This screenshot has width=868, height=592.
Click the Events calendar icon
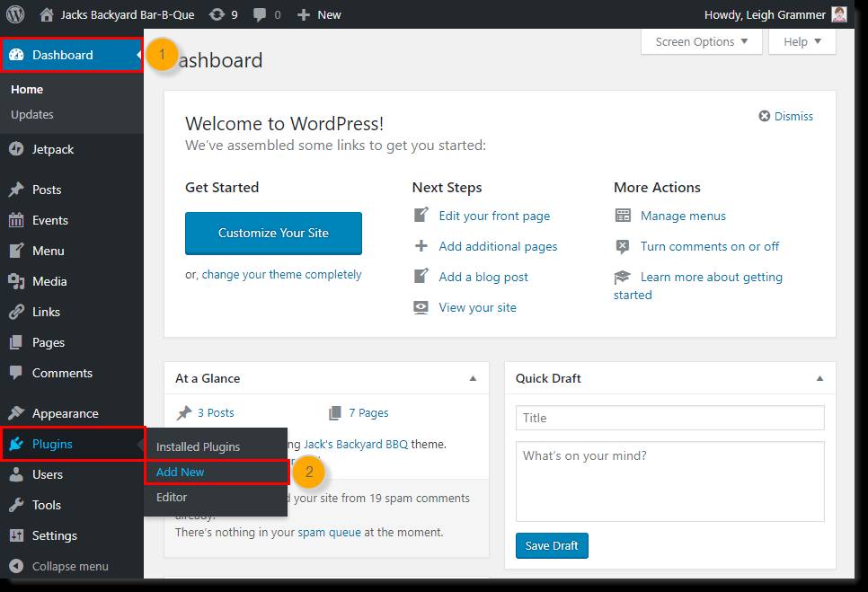pyautogui.click(x=16, y=220)
